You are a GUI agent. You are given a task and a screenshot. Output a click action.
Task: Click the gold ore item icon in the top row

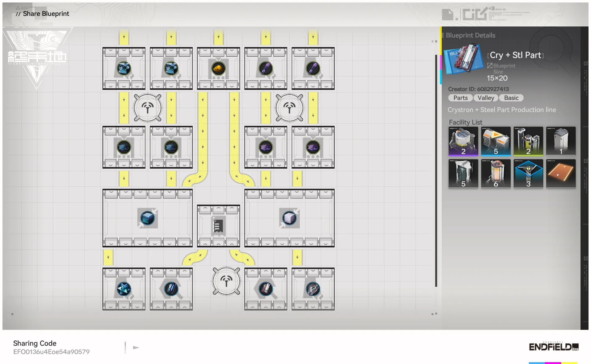coord(218,68)
